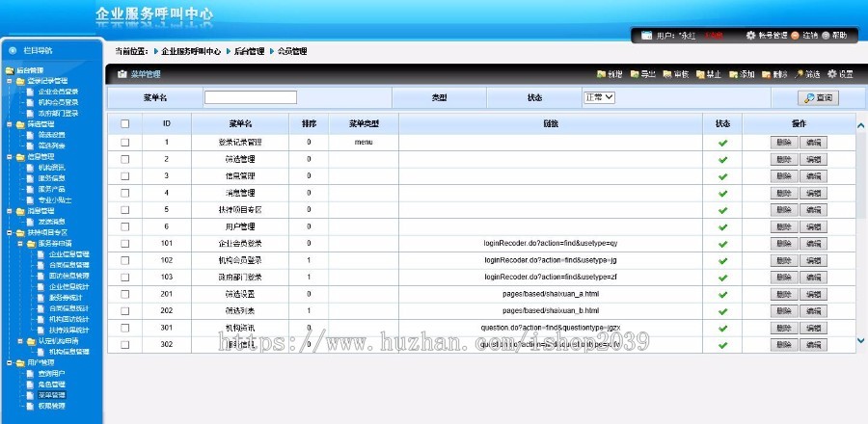
Task: Check the row with ID 3
Action: [125, 175]
